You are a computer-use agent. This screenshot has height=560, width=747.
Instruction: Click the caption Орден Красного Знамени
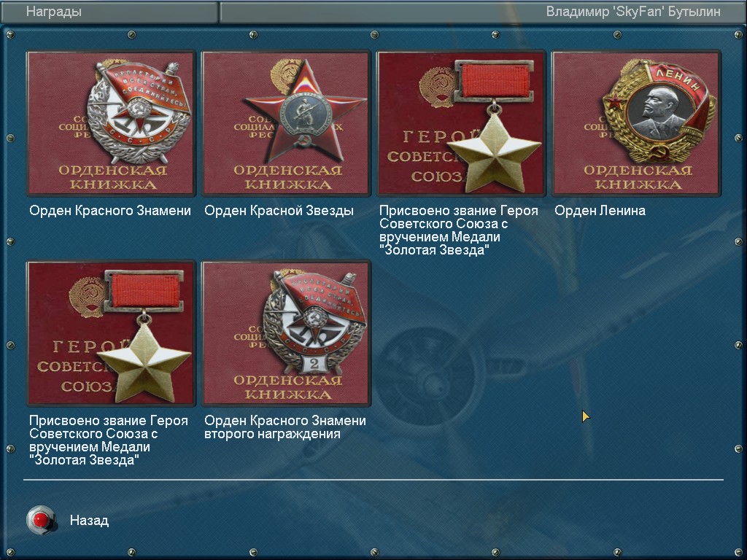click(x=110, y=211)
